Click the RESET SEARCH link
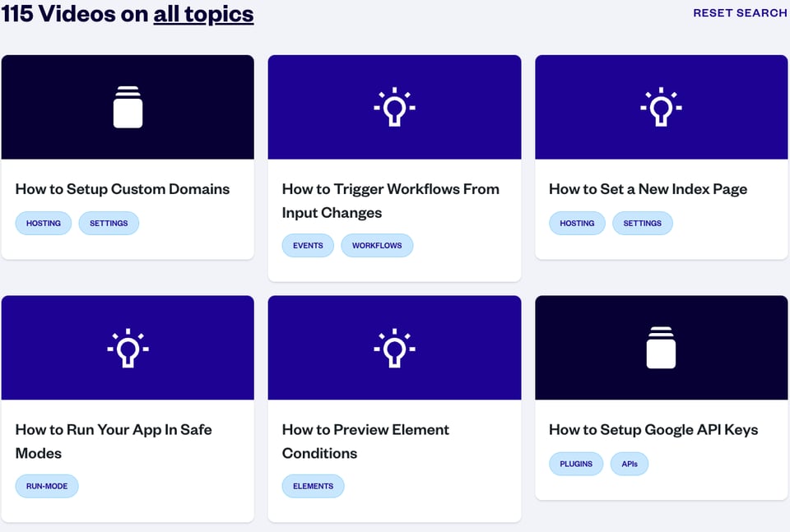The height and width of the screenshot is (532, 790). tap(740, 13)
